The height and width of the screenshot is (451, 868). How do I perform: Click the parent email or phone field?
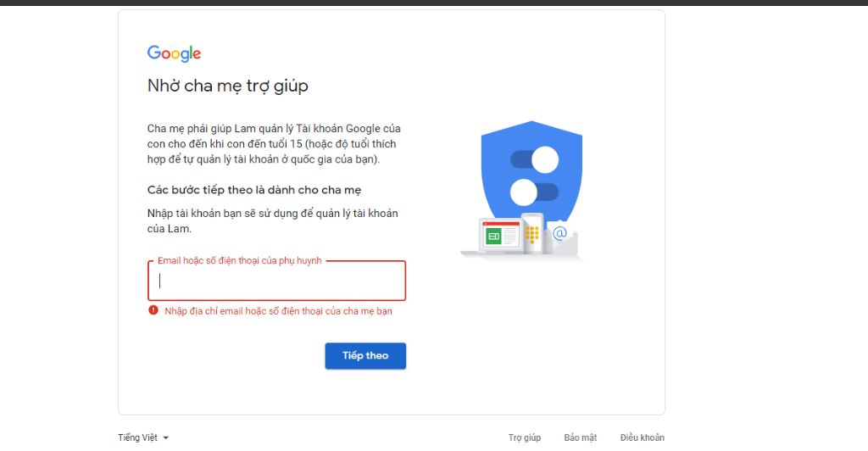point(277,281)
